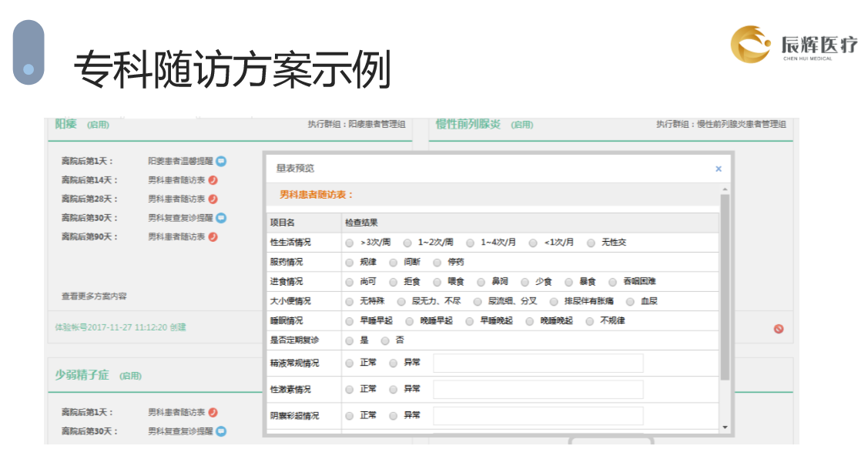Screen dimensions: 868x456
Task: Click the 慢性前列腺炎 plan title
Action: (468, 124)
